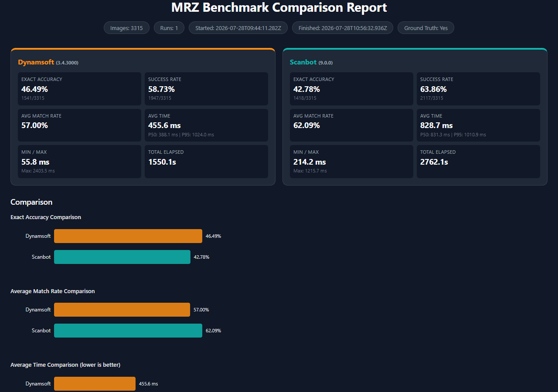Click Scanbot teal bar in Match Rate chart
Screen dimensions: 558x392
[x=128, y=331]
